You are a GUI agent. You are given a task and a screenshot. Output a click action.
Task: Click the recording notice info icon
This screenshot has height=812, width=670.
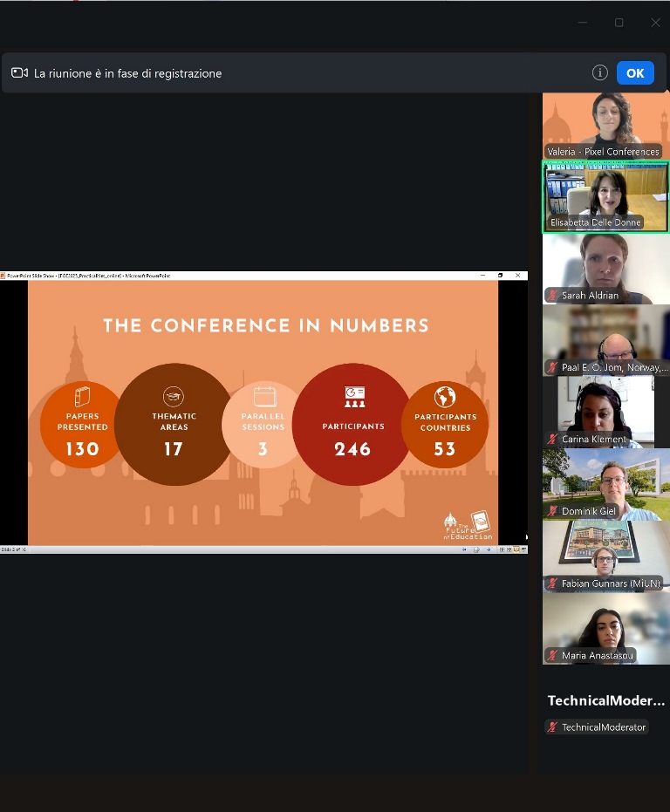click(599, 73)
